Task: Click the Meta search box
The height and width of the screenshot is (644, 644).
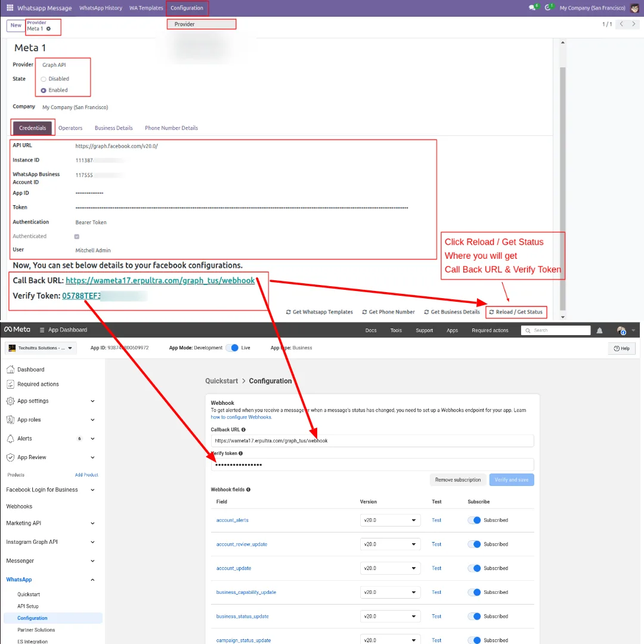Action: [556, 330]
